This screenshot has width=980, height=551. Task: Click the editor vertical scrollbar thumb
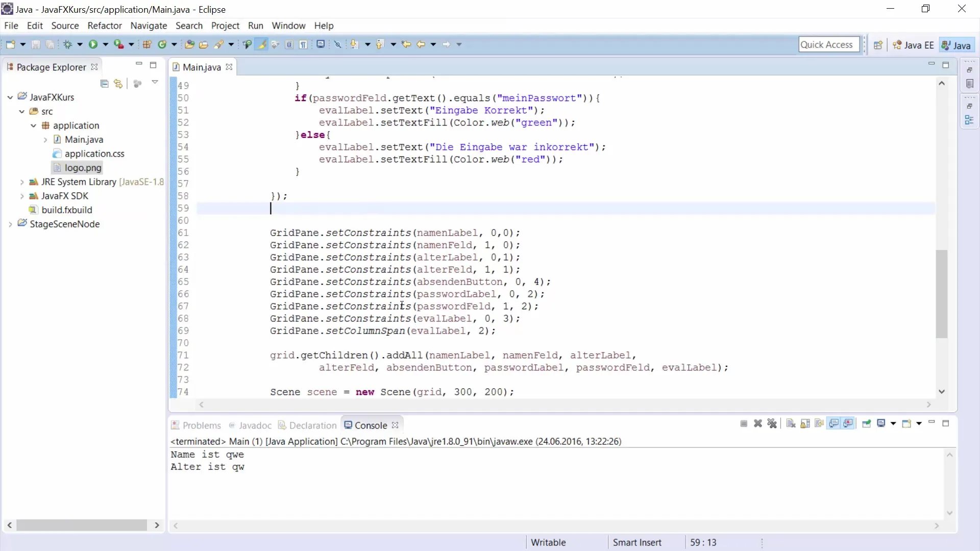pyautogui.click(x=942, y=294)
